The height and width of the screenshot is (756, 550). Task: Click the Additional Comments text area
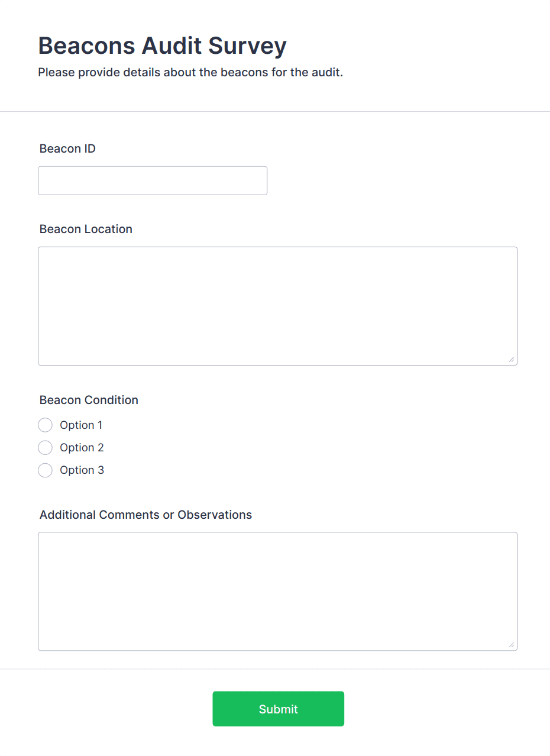pos(277,591)
